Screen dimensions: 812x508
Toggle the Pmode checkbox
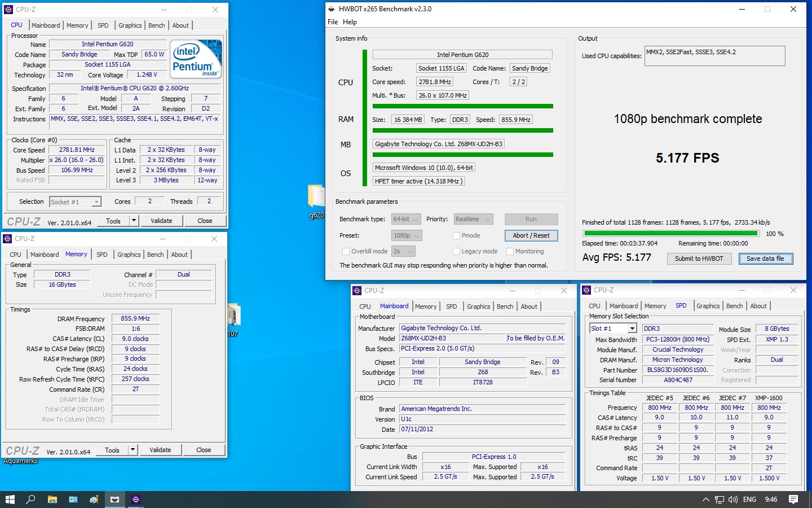[456, 235]
